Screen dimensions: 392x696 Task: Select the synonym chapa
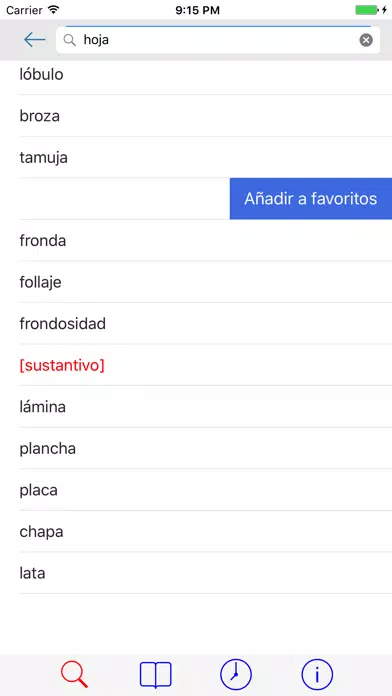pyautogui.click(x=206, y=531)
